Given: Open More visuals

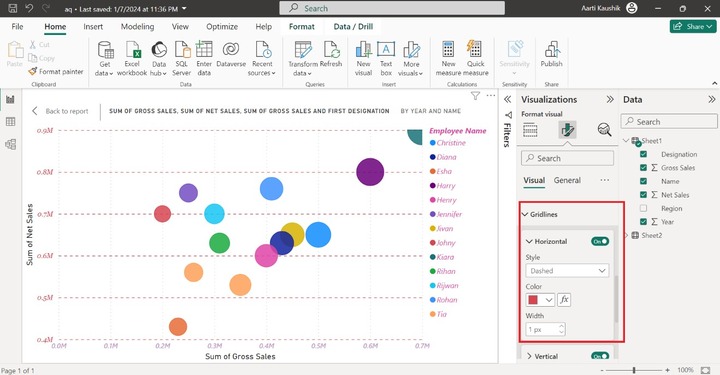Looking at the screenshot, I should point(411,58).
